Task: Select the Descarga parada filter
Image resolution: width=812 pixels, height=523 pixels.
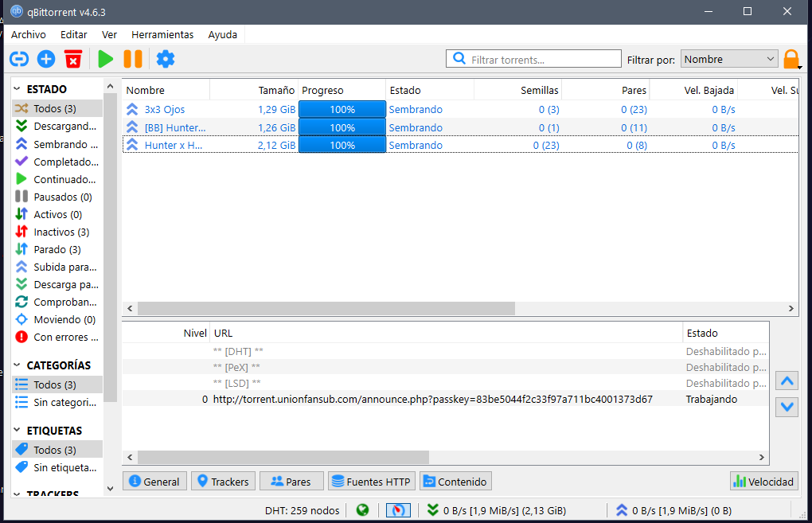Action: click(x=57, y=285)
